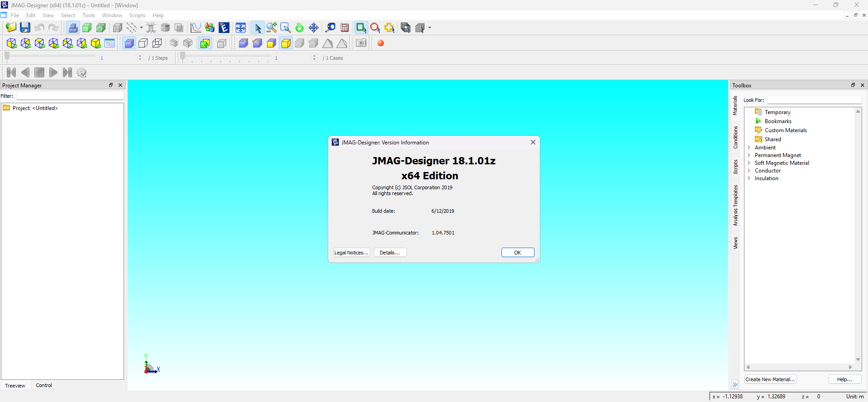
Task: Open the graph curve icon in toolbar
Action: (196, 28)
